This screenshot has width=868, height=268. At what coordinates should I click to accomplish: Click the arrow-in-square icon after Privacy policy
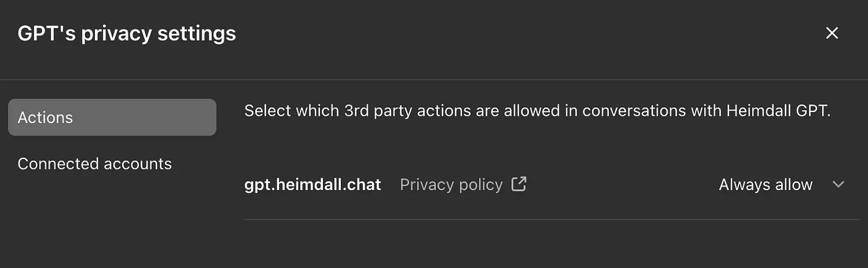tap(518, 184)
